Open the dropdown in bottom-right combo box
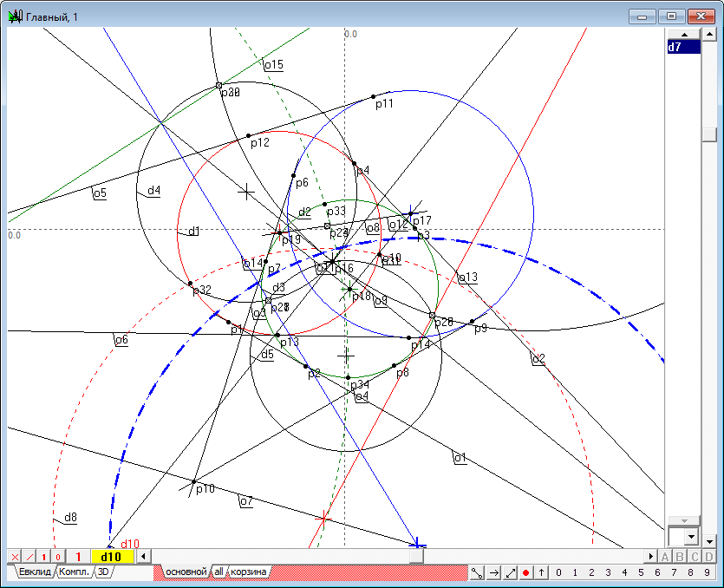Screen dimensions: 724x588 pos(691,537)
